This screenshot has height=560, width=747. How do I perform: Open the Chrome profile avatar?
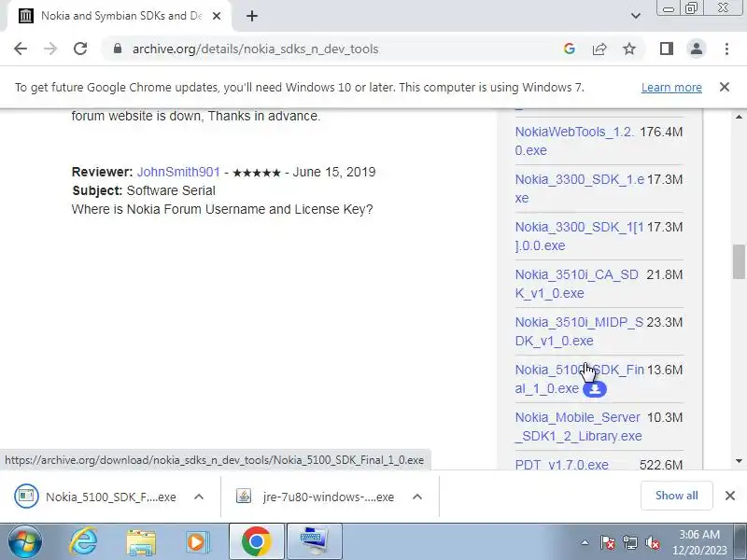point(696,49)
